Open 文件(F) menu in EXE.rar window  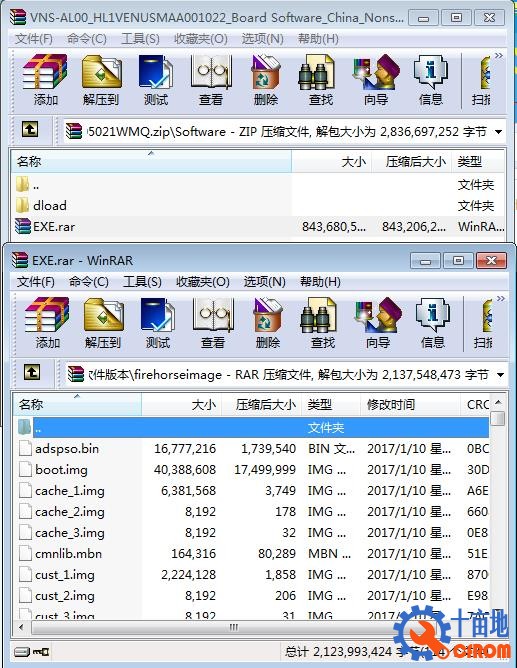coord(36,282)
